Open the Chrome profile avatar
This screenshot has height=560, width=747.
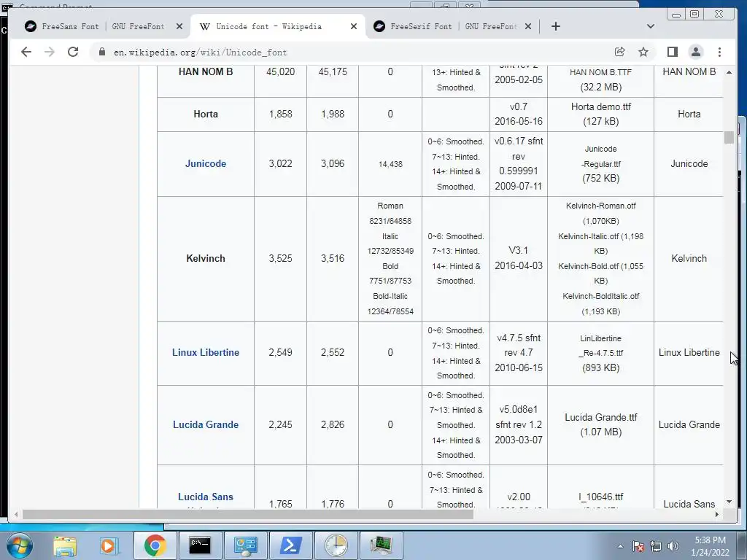click(x=695, y=52)
